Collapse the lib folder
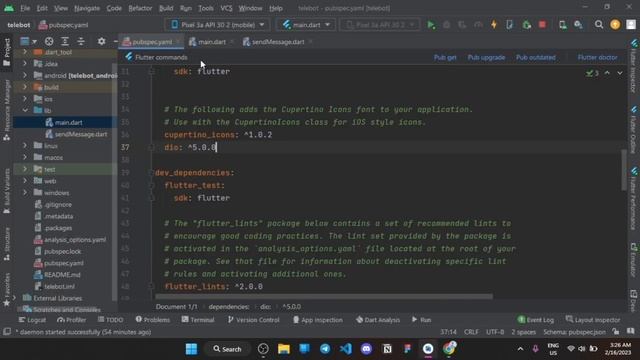Viewport: 640px width, 360px height. tap(25, 110)
